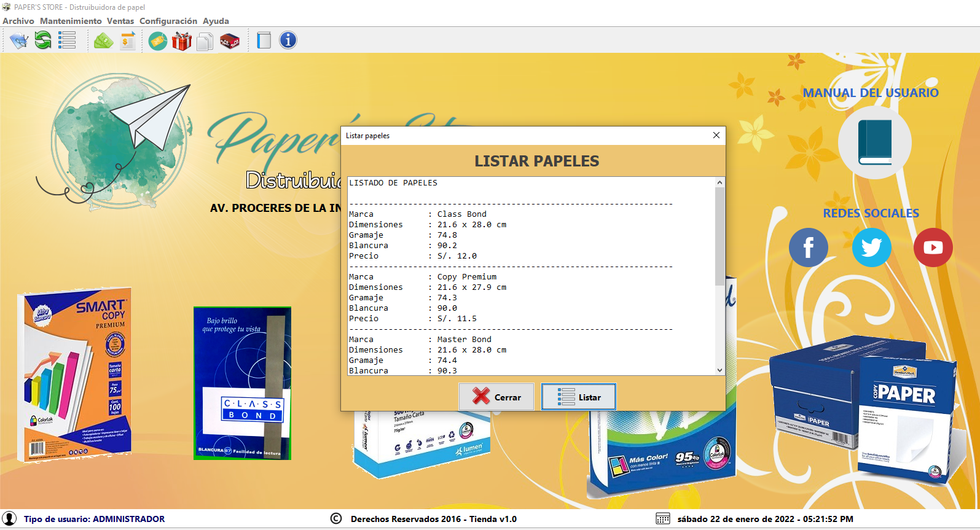Image resolution: width=980 pixels, height=530 pixels.
Task: Open the Ventas menu
Action: [x=120, y=21]
